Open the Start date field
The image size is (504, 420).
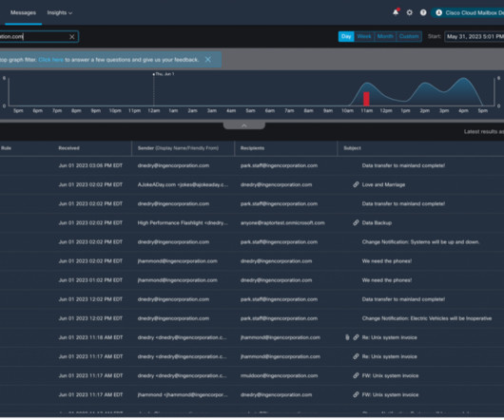(x=475, y=37)
